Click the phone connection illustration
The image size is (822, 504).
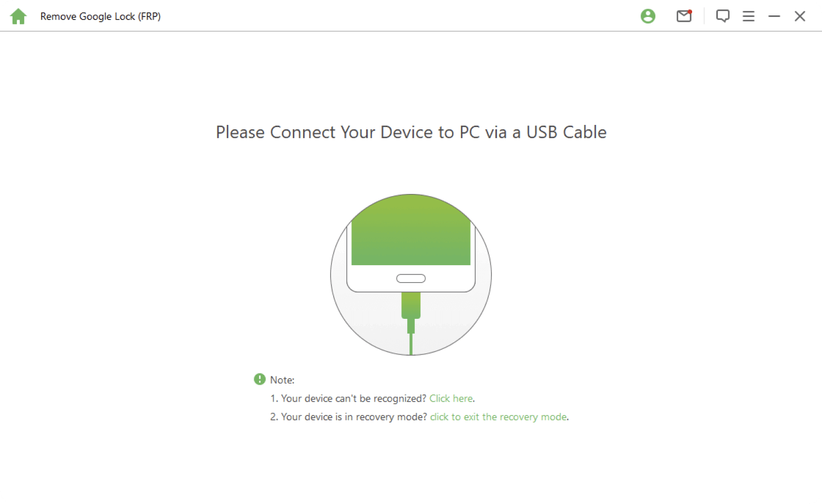(410, 274)
